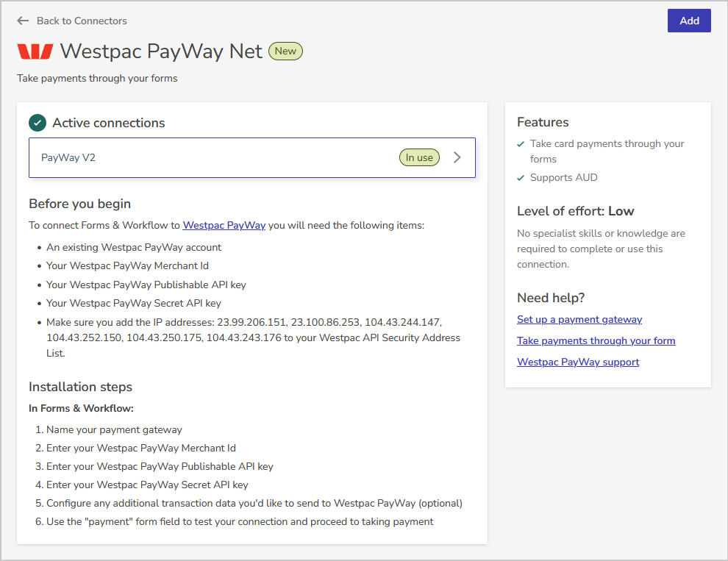This screenshot has width=728, height=561.
Task: Open 'Set up a payment gateway' link
Action: 579,319
